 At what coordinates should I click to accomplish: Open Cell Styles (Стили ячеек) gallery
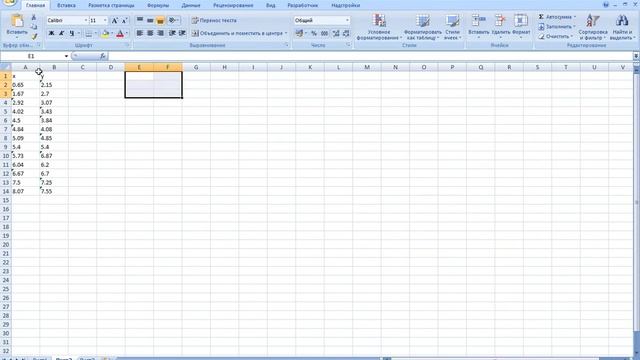452,27
